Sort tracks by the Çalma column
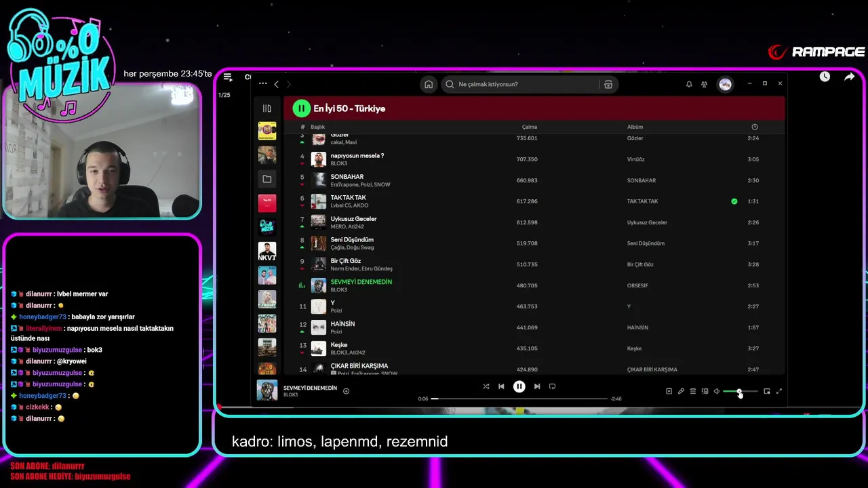Screen dimensions: 868x488 pyautogui.click(x=530, y=127)
